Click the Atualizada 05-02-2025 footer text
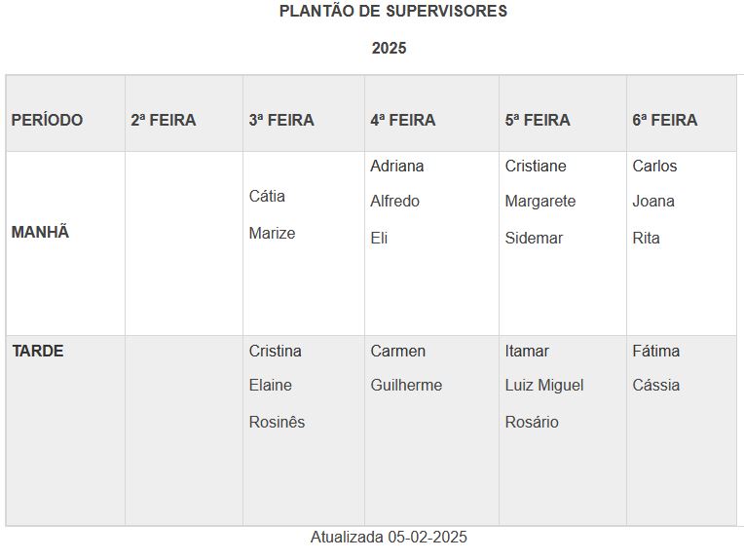Screen dimensions: 744x560 [x=389, y=537]
